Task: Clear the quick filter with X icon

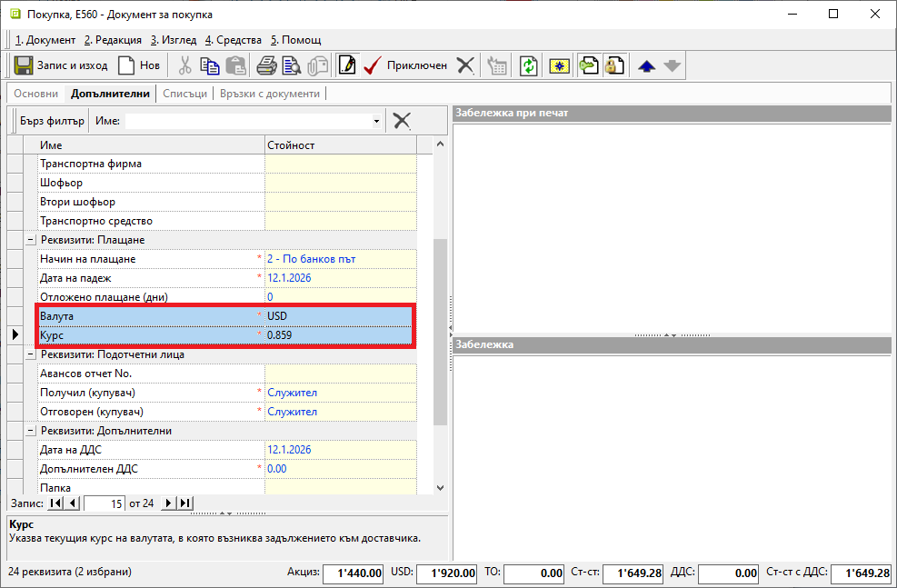Action: [x=402, y=121]
